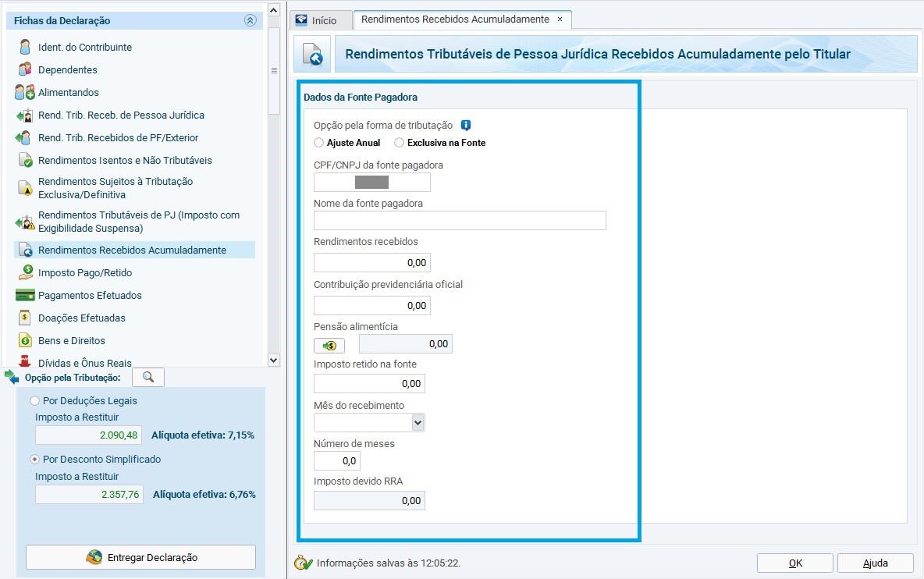
Task: Click the Nome da fonte pagadora field
Action: pyautogui.click(x=460, y=221)
